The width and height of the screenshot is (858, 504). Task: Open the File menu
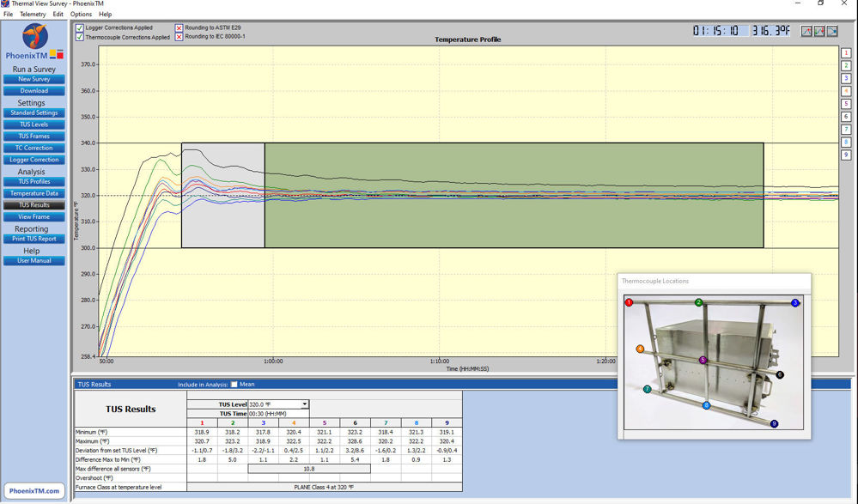(x=9, y=15)
